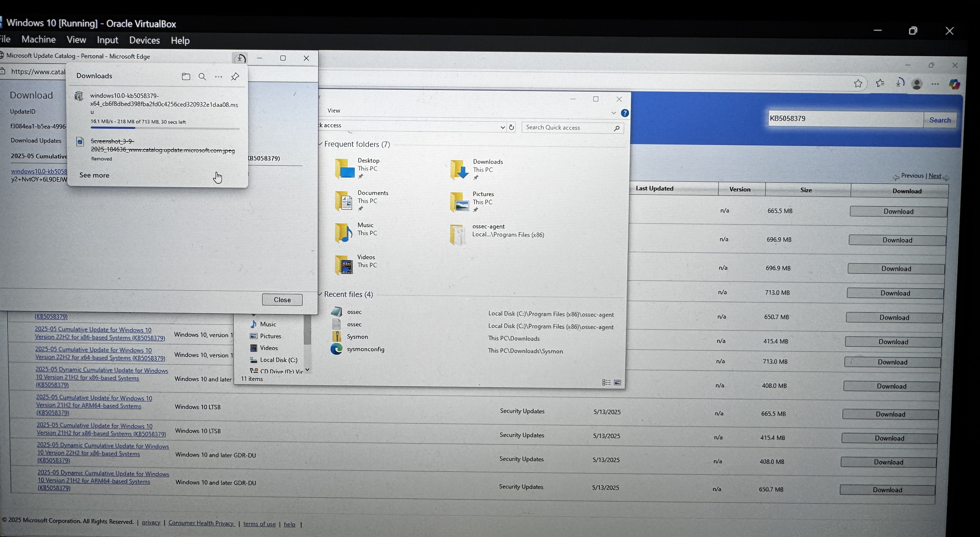Click the search icon in Downloads flyout
Viewport: 980px width, 537px height.
click(x=202, y=76)
